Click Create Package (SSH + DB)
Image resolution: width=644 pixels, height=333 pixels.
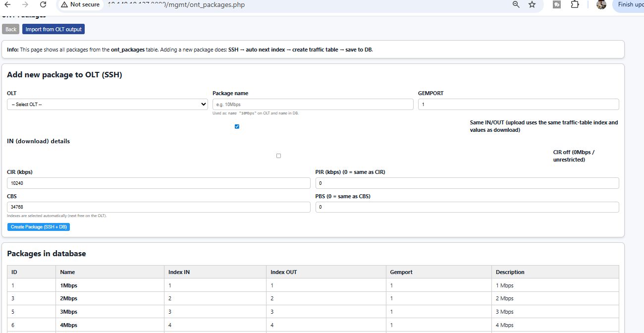pyautogui.click(x=39, y=226)
